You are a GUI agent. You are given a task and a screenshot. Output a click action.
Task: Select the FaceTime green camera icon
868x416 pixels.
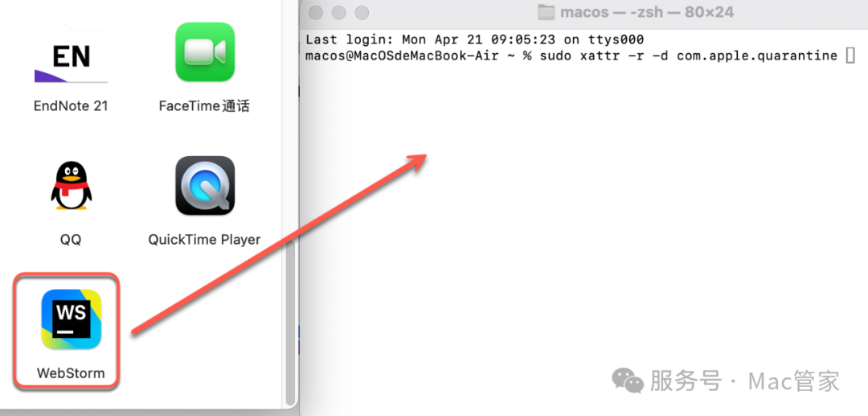[205, 52]
